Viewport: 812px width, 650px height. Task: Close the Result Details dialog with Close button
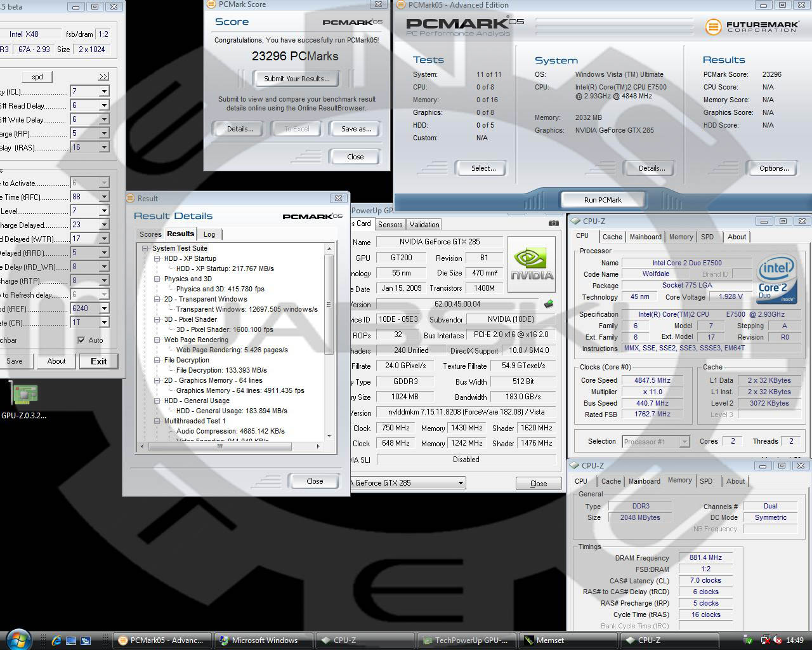point(315,481)
